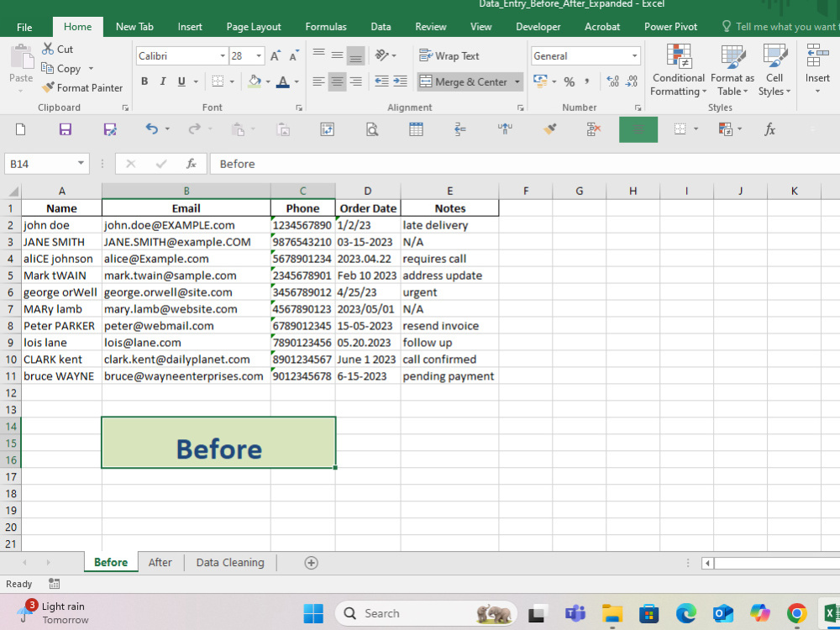Viewport: 840px width, 630px height.
Task: Click the formula bar showing Before
Action: 525,164
